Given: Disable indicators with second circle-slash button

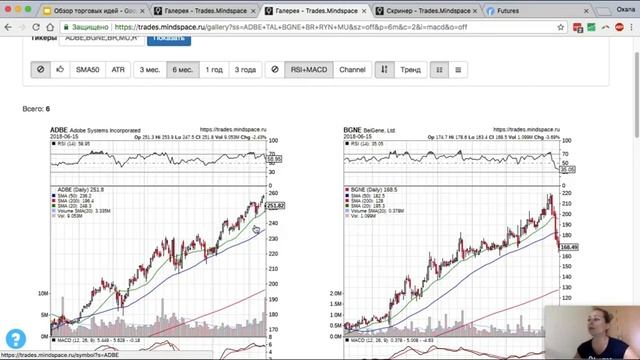Looking at the screenshot, I should coord(275,70).
